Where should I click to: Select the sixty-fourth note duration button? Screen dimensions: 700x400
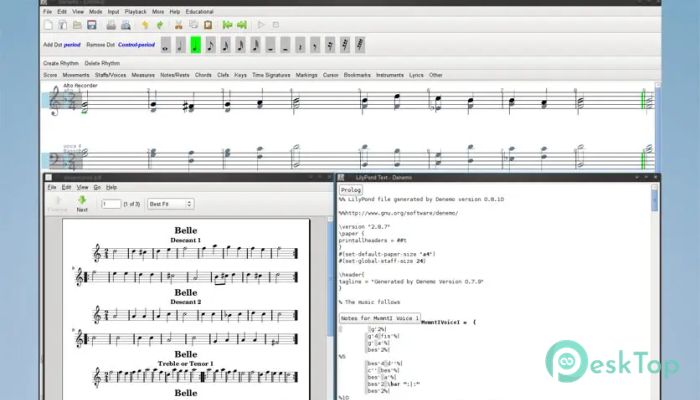click(x=255, y=45)
